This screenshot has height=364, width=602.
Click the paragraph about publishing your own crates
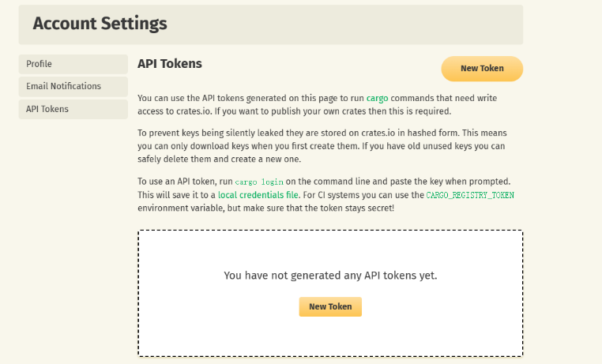pyautogui.click(x=317, y=105)
